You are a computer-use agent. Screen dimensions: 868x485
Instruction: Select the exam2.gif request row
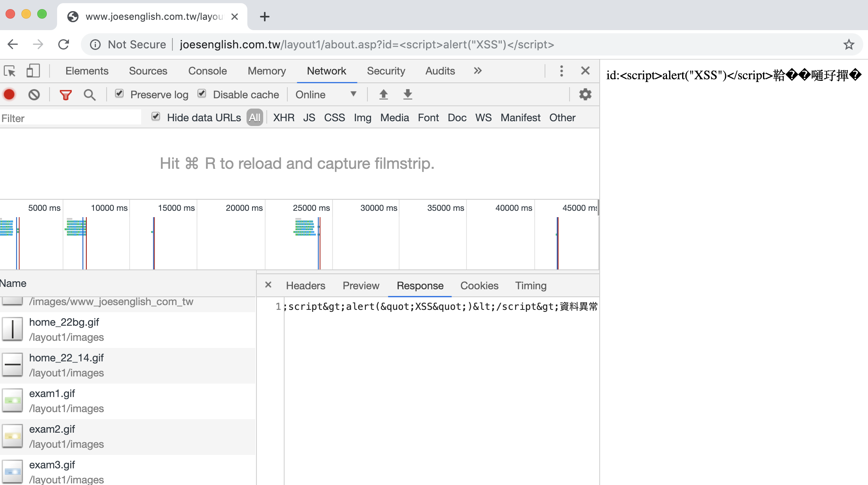(128, 437)
